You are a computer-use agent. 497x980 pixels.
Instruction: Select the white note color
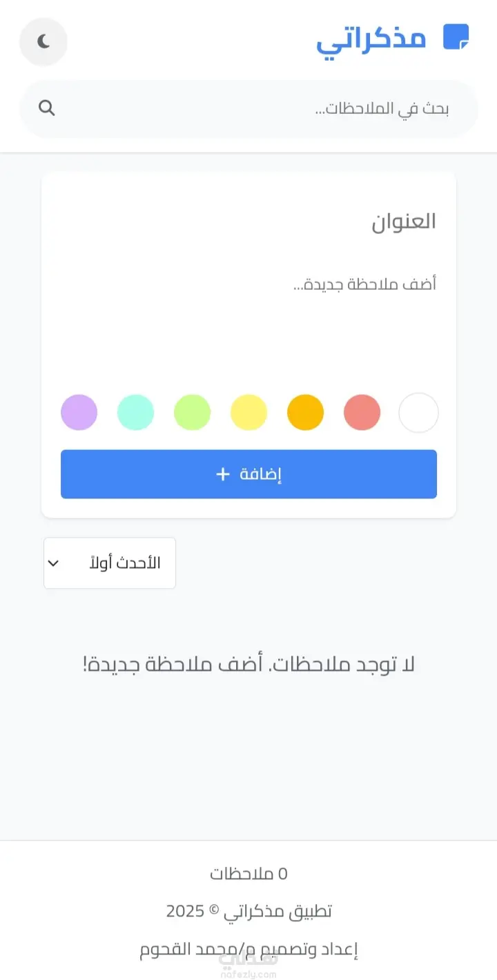[418, 413]
